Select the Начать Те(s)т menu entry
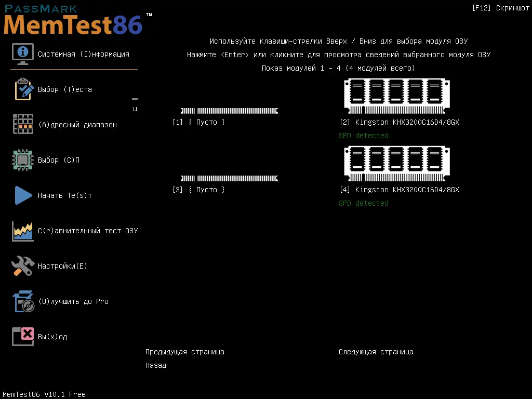 [x=65, y=195]
